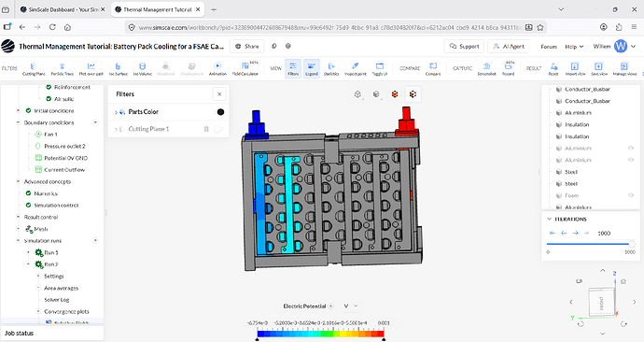Select the Particle Trace filter

[63, 68]
